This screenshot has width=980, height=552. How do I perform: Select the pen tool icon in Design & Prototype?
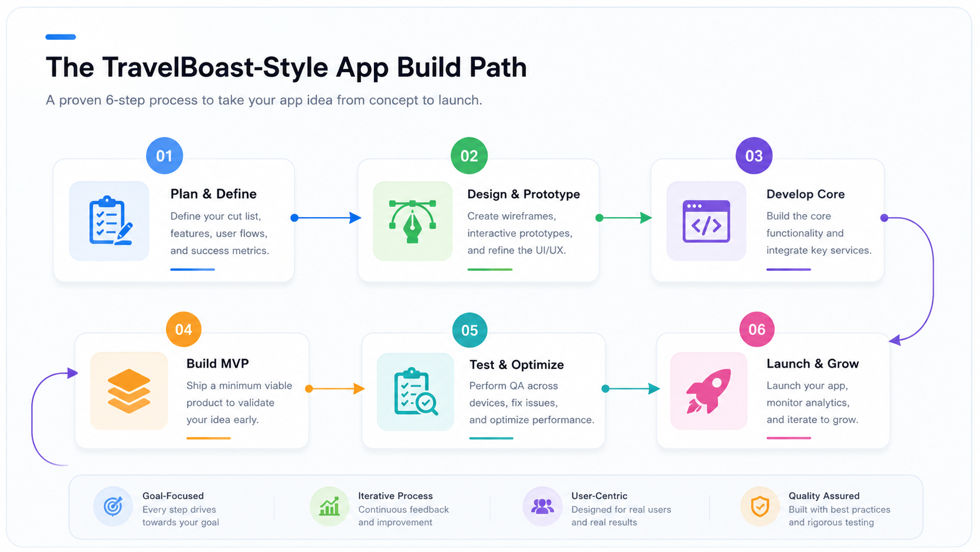(x=413, y=221)
